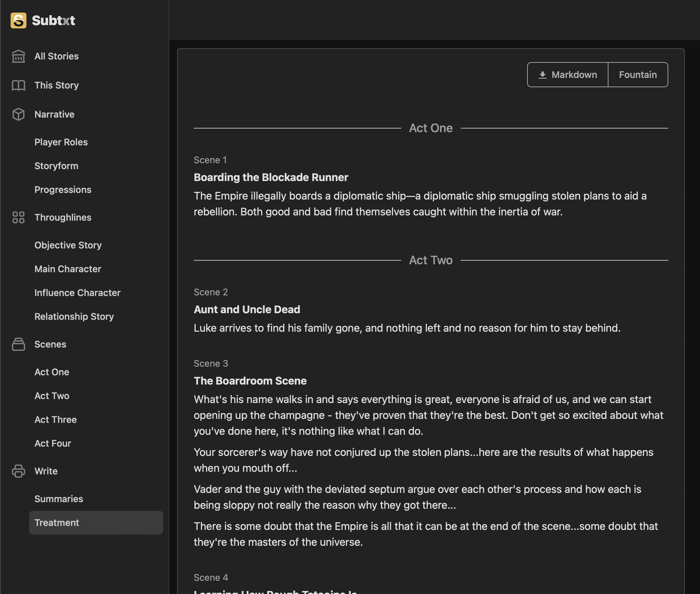Select the Treatment page

point(96,523)
